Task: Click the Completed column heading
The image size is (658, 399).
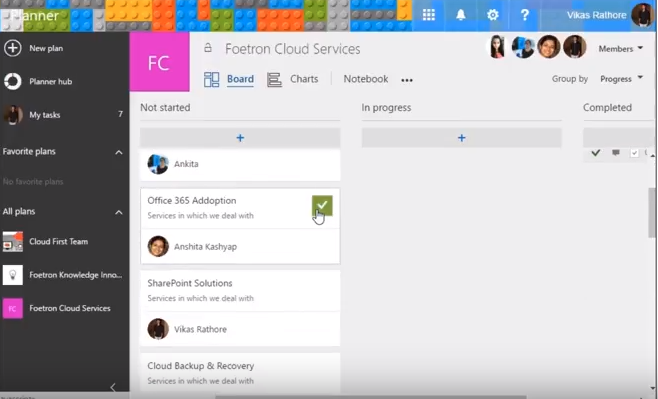Action: (x=607, y=107)
